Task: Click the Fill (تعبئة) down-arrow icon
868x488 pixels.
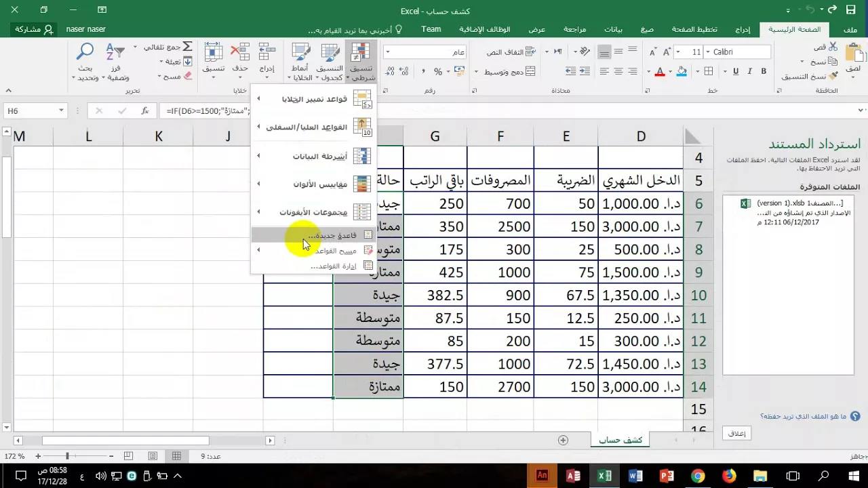Action: 188,62
